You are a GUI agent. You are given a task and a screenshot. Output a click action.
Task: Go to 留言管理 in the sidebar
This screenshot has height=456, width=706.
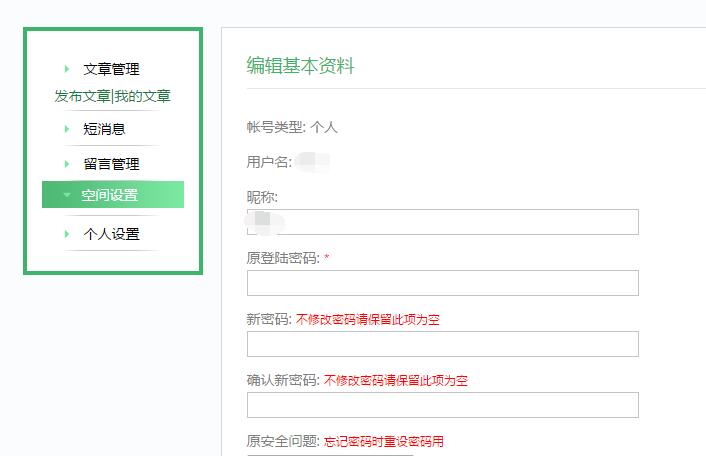pos(111,164)
